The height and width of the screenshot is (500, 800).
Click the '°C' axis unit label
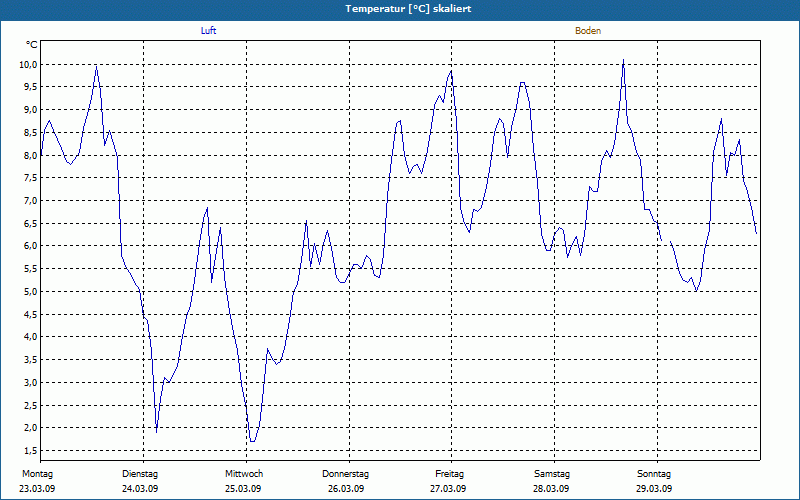coord(32,45)
